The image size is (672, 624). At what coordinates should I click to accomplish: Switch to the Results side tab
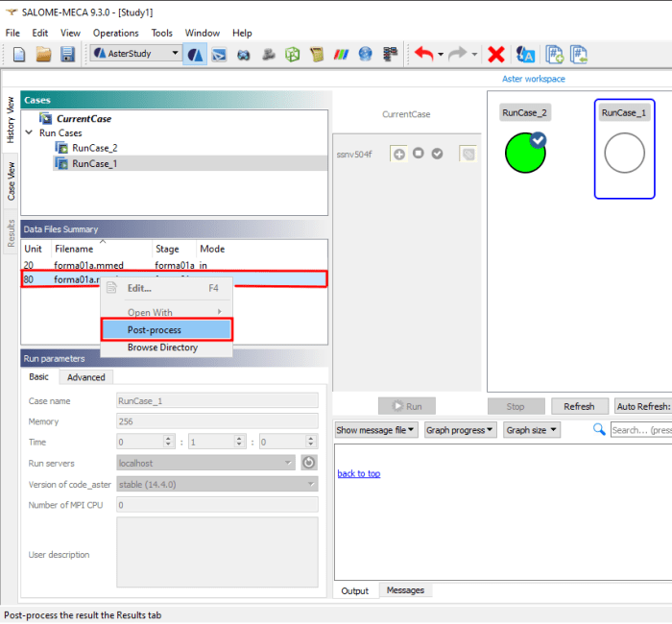pyautogui.click(x=11, y=232)
